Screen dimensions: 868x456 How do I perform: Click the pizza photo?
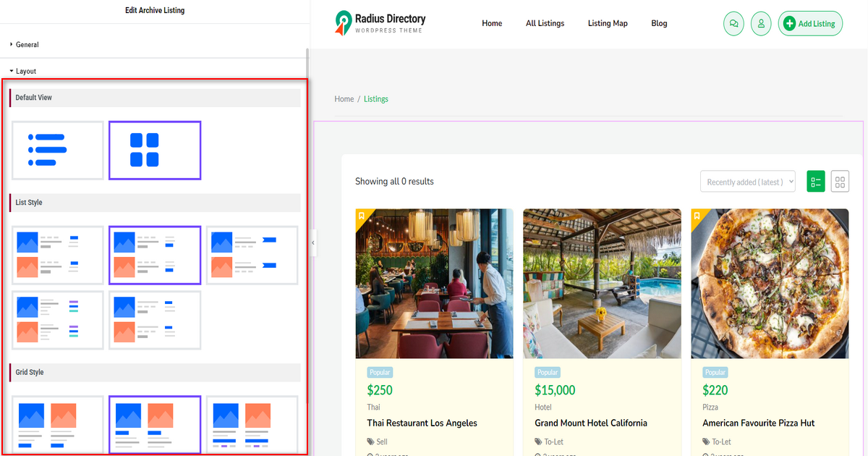pyautogui.click(x=770, y=284)
